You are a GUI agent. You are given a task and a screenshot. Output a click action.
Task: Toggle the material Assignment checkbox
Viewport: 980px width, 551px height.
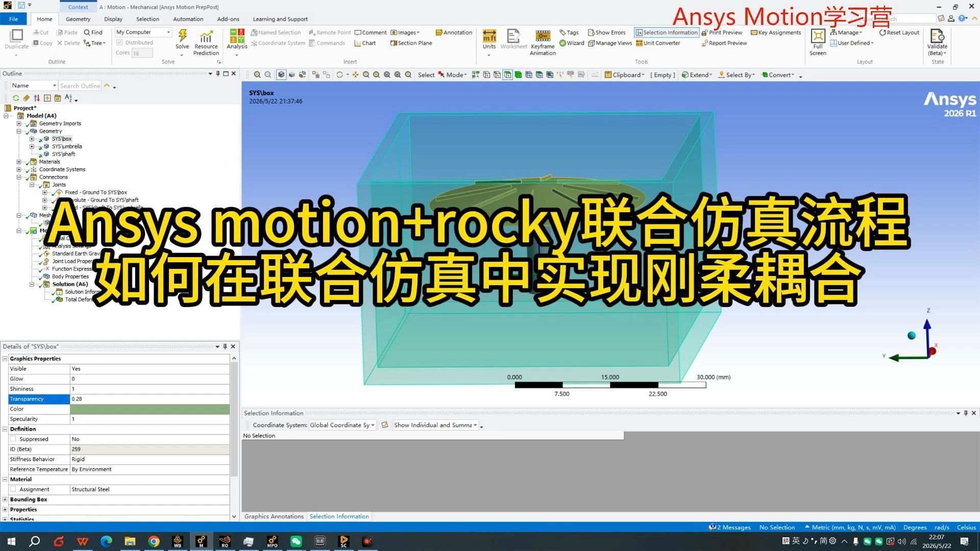coord(13,489)
